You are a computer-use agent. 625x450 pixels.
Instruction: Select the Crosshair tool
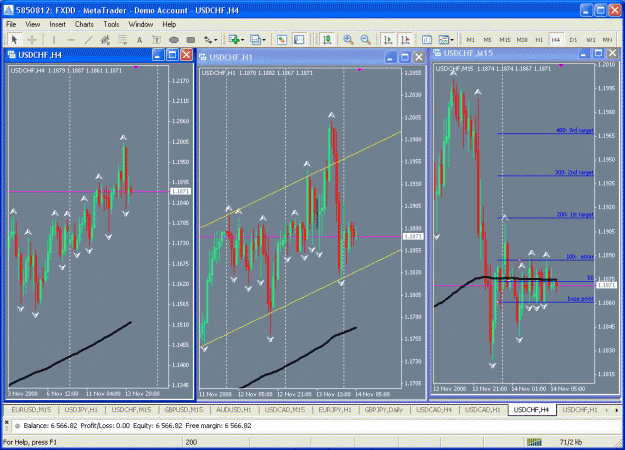click(32, 39)
